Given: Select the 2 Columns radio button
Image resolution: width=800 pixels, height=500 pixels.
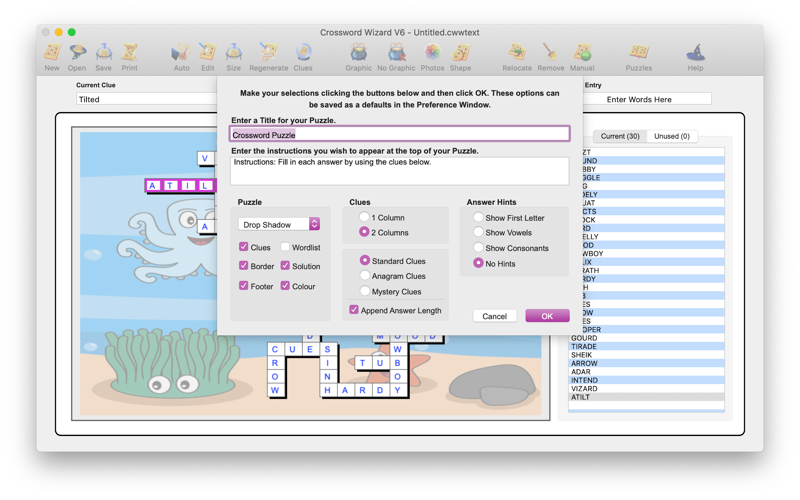Looking at the screenshot, I should (x=364, y=232).
